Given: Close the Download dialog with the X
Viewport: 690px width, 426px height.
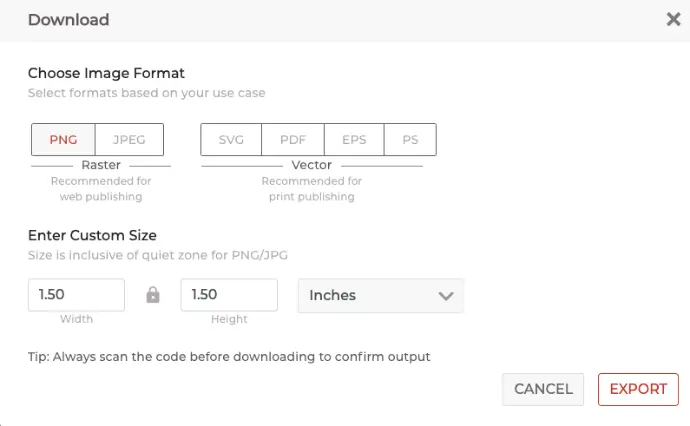Looking at the screenshot, I should 673,19.
